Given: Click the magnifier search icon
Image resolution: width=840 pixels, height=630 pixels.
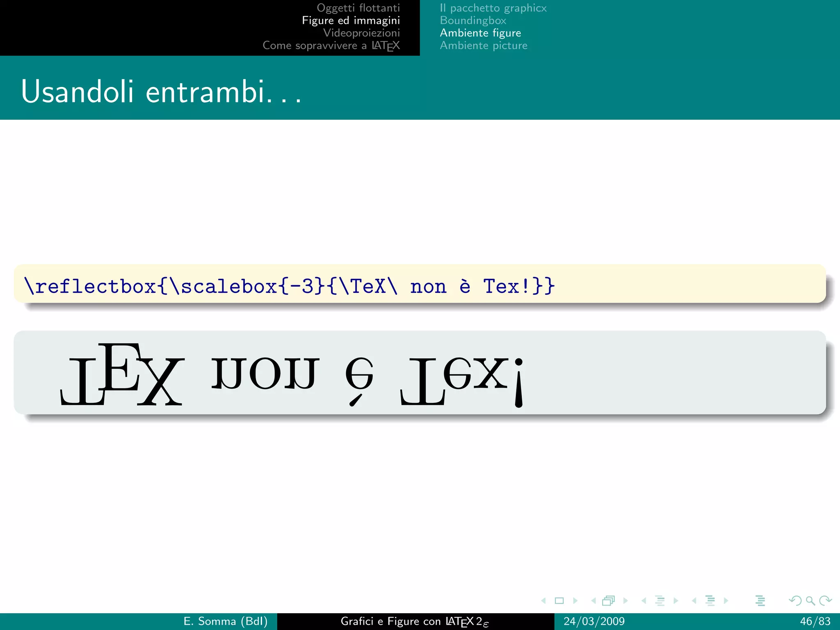Looking at the screenshot, I should pyautogui.click(x=810, y=601).
